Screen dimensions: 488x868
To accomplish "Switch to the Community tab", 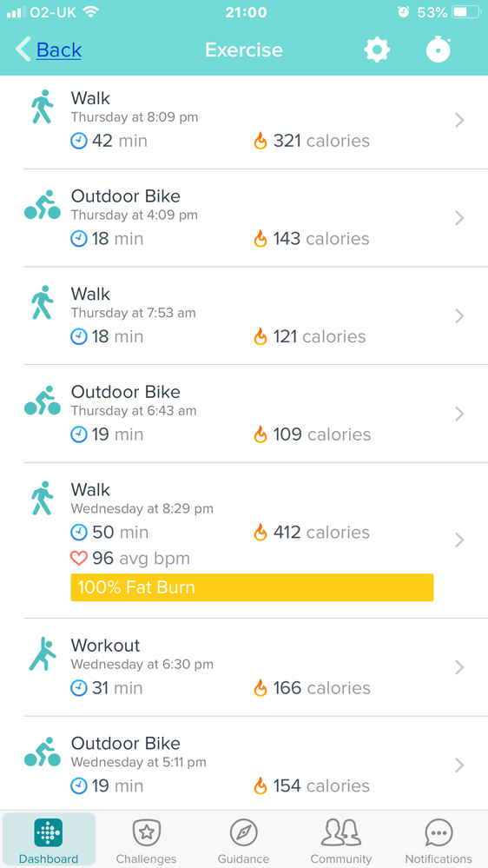I will tap(341, 840).
